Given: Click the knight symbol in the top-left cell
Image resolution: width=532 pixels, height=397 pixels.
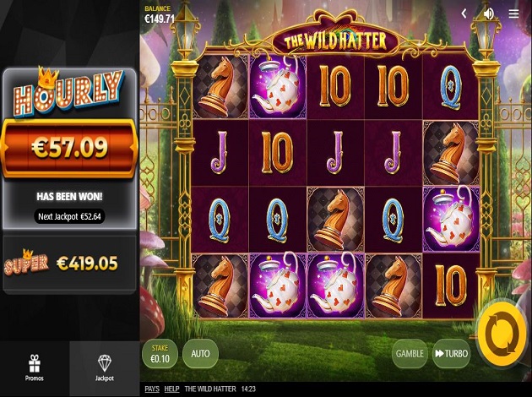Looking at the screenshot, I should pyautogui.click(x=220, y=87).
